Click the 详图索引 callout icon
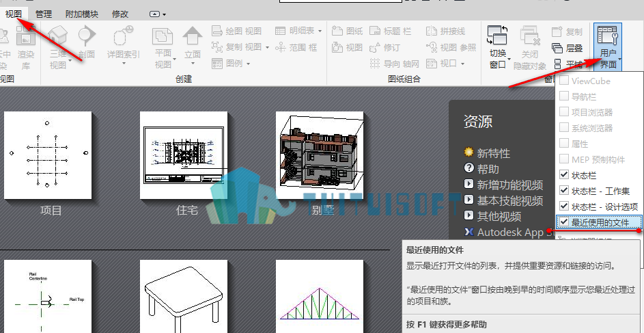 click(x=124, y=36)
